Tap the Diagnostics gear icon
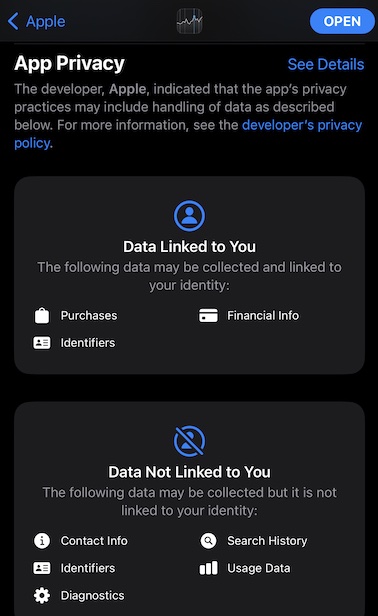This screenshot has height=616, width=378. tap(42, 596)
